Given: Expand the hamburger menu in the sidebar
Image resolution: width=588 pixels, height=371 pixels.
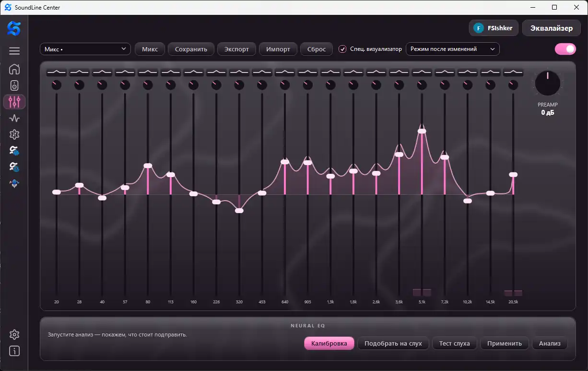Looking at the screenshot, I should tap(14, 51).
